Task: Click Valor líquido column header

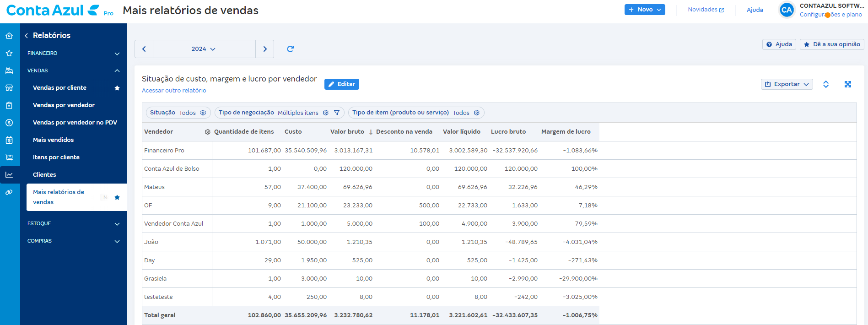Action: click(462, 132)
